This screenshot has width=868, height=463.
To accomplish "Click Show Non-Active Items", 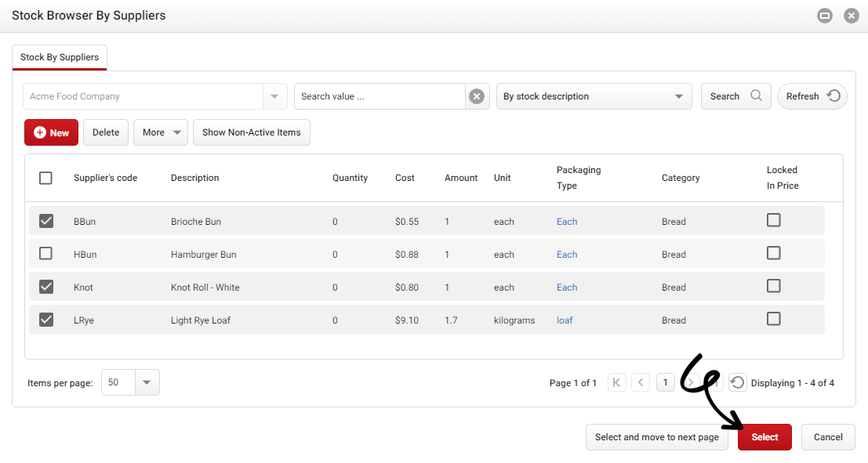I will click(252, 132).
